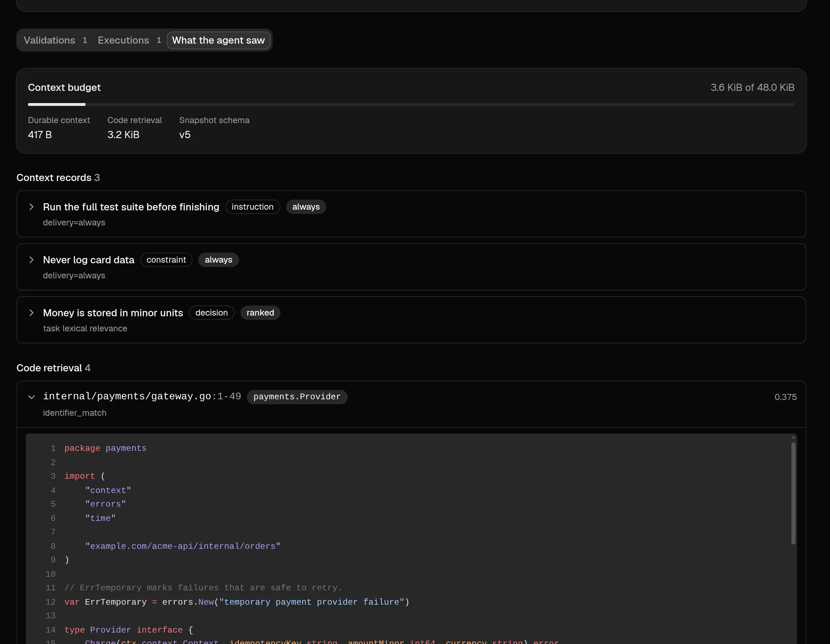Click code line 14 'type Provider interface'
830x644 pixels.
129,630
